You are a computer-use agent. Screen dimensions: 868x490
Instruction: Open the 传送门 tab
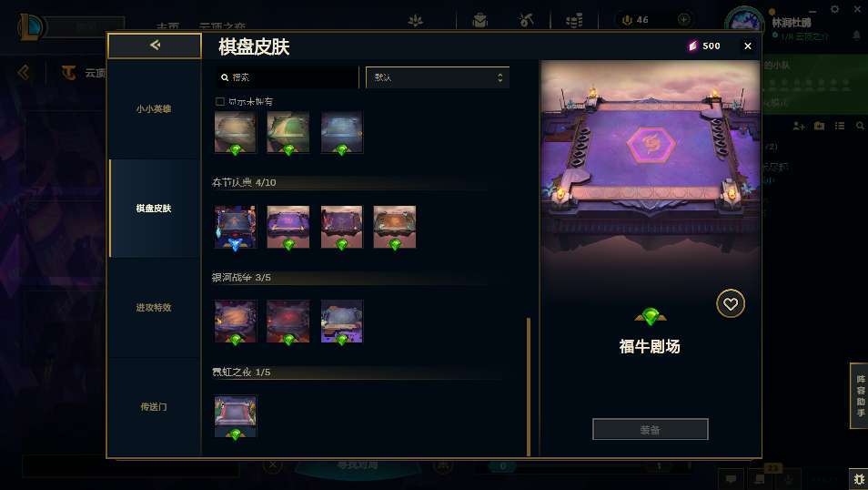point(154,407)
